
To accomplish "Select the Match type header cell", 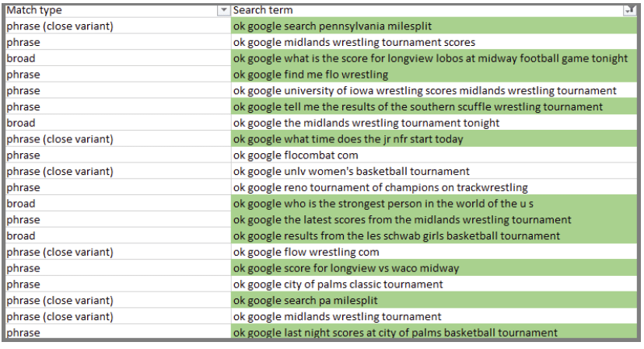I will coord(109,10).
